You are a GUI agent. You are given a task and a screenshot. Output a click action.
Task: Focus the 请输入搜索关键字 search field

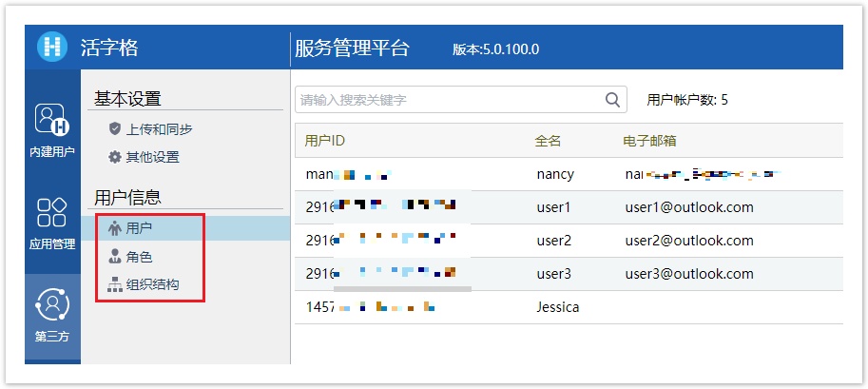pyautogui.click(x=460, y=100)
